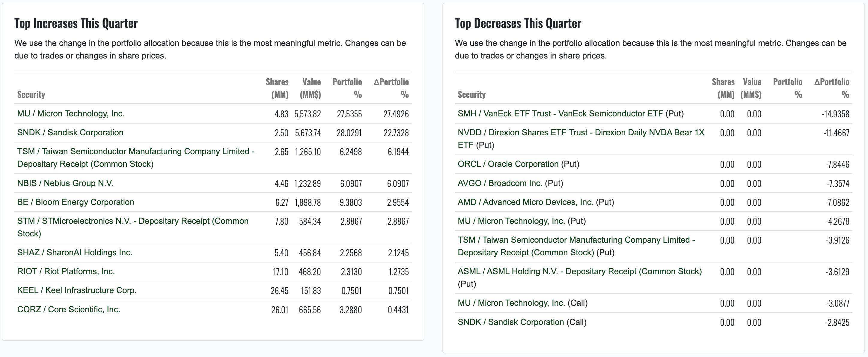Viewport: 868px width, 357px height.
Task: Click Security column header in Top Decreases
Action: (x=471, y=94)
